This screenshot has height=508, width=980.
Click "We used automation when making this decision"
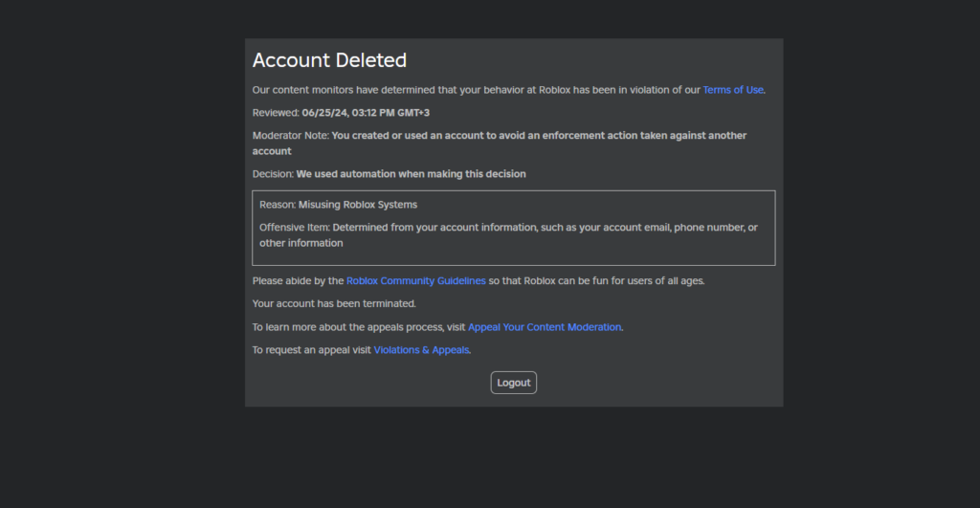[x=411, y=174]
